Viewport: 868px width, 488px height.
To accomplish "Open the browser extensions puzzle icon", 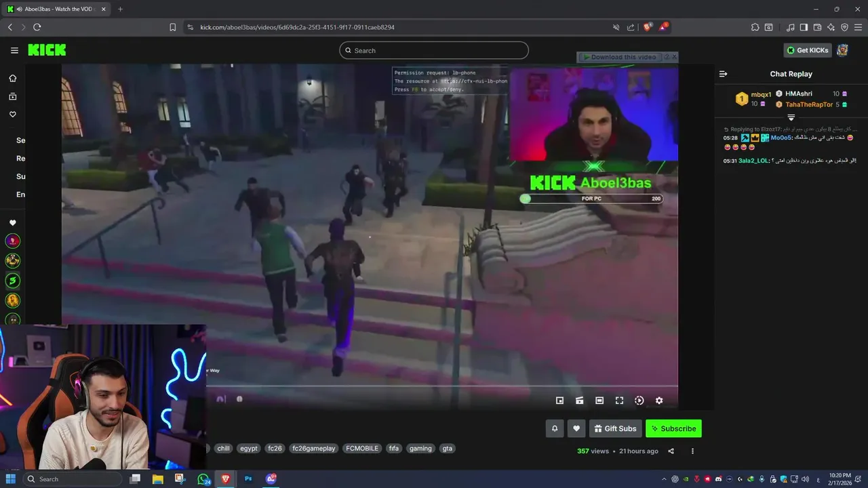I will tap(755, 27).
